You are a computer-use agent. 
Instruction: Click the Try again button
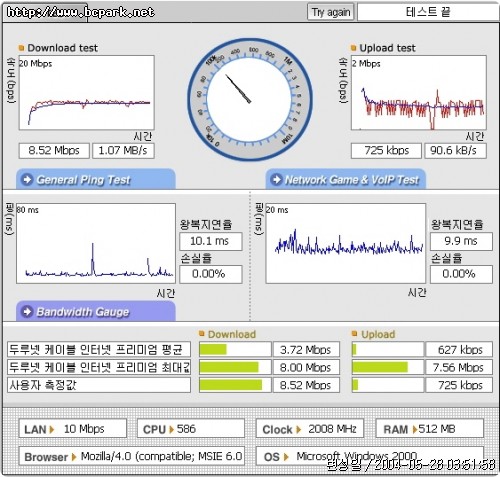[330, 12]
